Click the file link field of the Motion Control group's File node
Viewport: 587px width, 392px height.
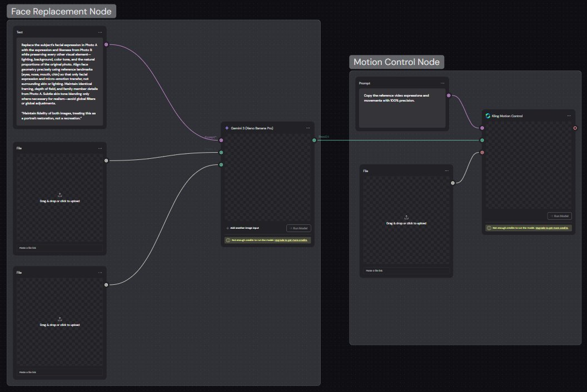click(406, 270)
